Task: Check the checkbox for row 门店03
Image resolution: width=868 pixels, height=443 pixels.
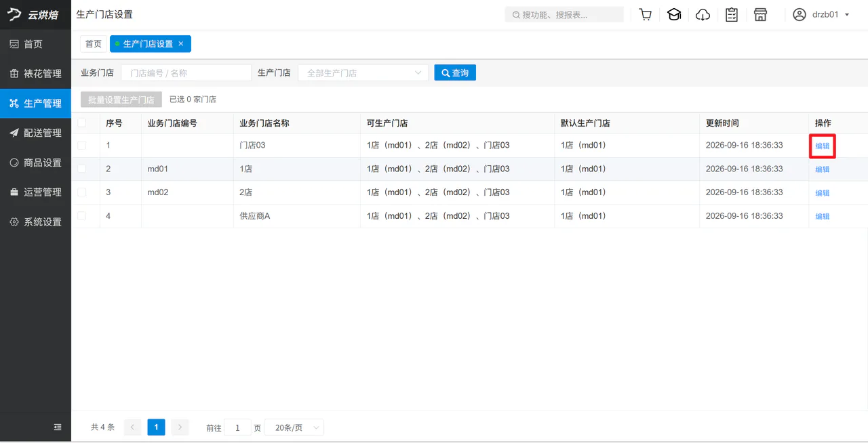Action: (81, 145)
